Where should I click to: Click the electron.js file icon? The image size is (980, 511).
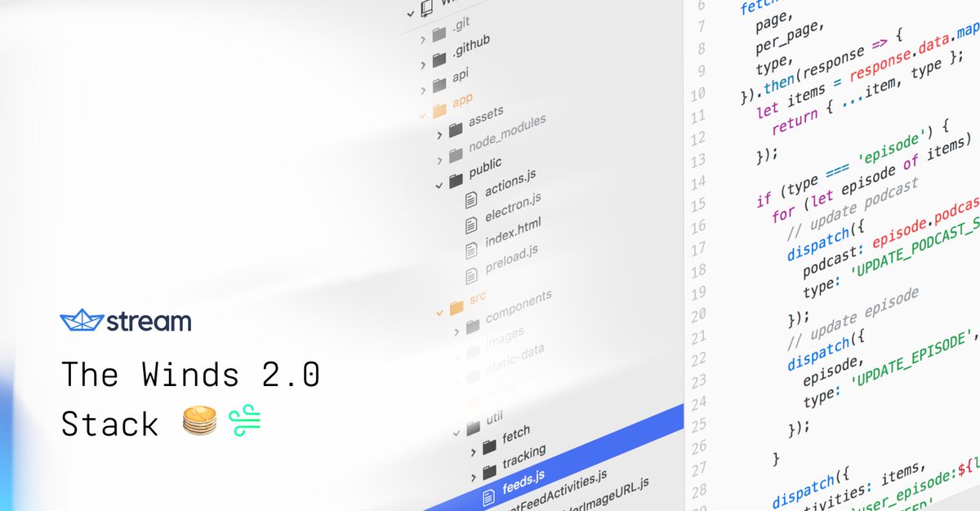coord(471,224)
